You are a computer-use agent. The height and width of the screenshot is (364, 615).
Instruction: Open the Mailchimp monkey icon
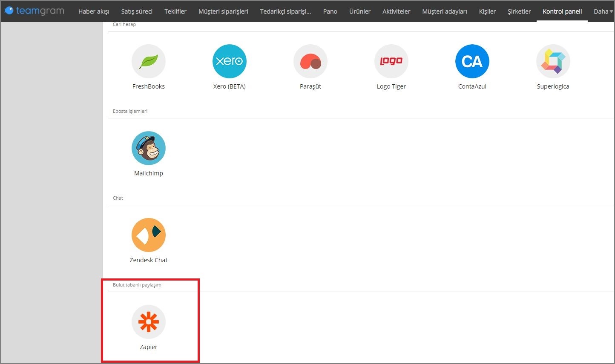click(x=148, y=148)
